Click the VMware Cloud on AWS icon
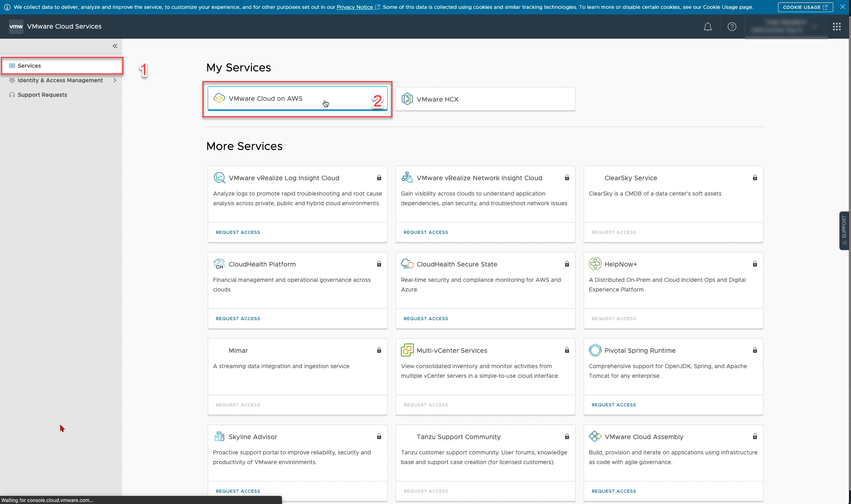 pyautogui.click(x=219, y=98)
